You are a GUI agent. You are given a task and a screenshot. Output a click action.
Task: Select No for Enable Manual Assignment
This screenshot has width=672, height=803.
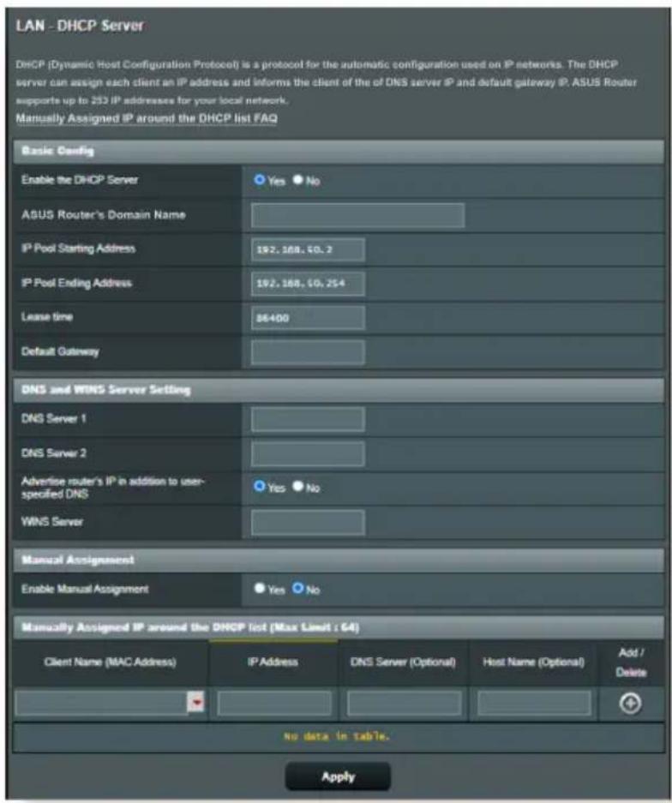pos(298,588)
